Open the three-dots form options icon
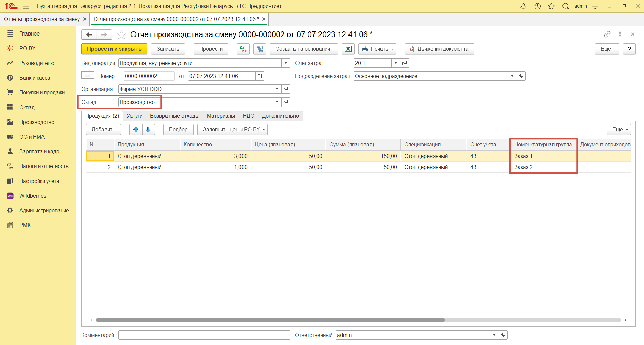The height and width of the screenshot is (345, 644). pos(620,34)
